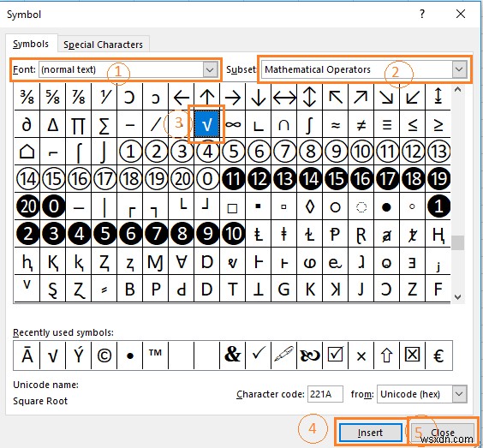Viewport: 483px width, 448px height.
Task: Choose the approximately equal symbol
Action: 336,124
